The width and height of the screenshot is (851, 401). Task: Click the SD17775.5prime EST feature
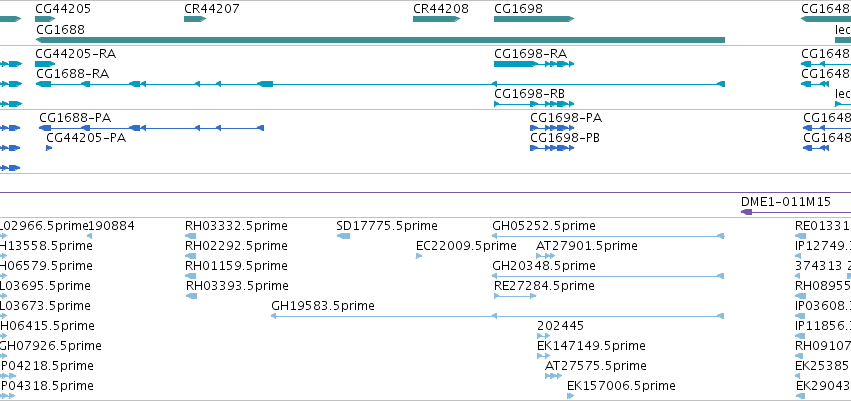tap(344, 236)
